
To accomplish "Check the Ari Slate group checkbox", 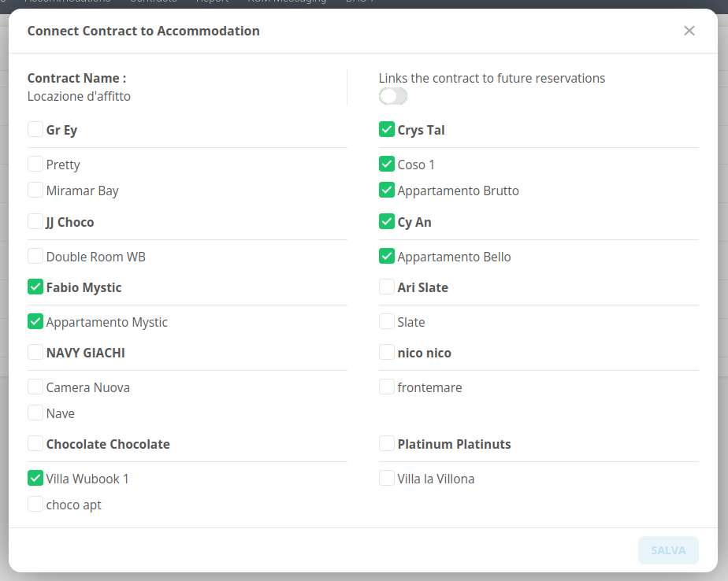I will pos(387,287).
